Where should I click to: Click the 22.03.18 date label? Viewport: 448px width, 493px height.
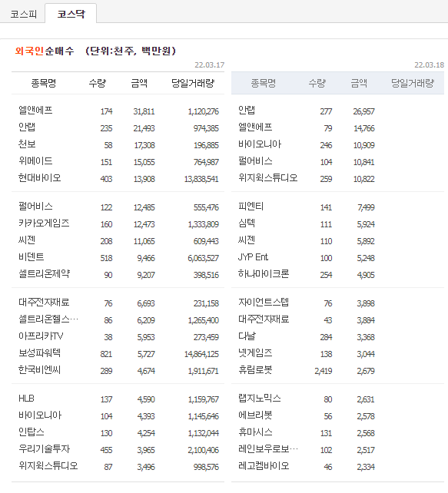(429, 65)
